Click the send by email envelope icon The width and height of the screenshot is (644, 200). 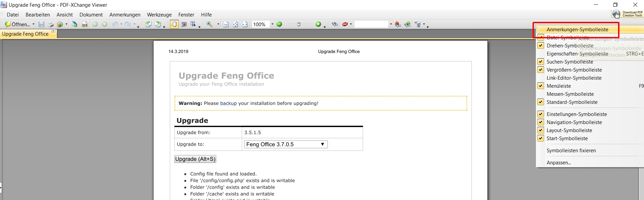60,24
